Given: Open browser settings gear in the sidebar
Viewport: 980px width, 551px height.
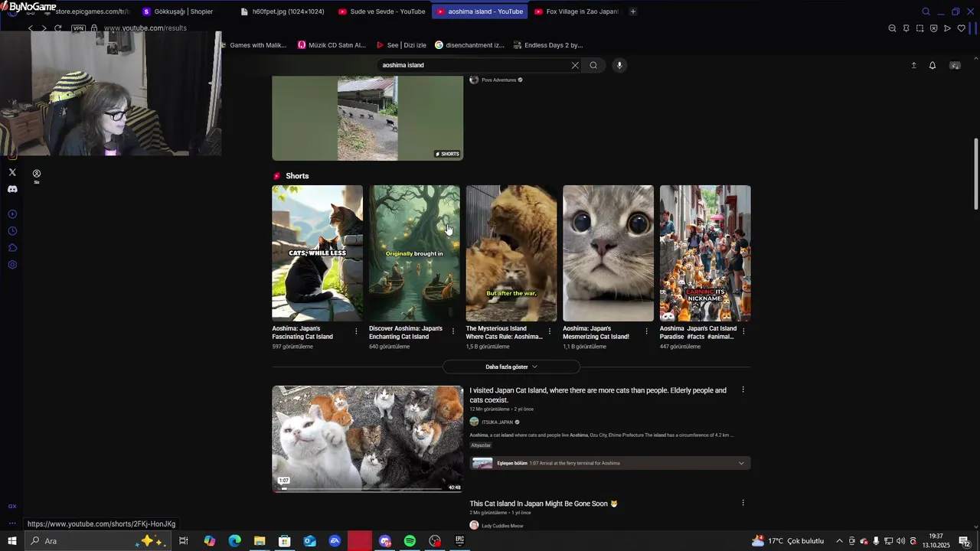Looking at the screenshot, I should coord(12,265).
